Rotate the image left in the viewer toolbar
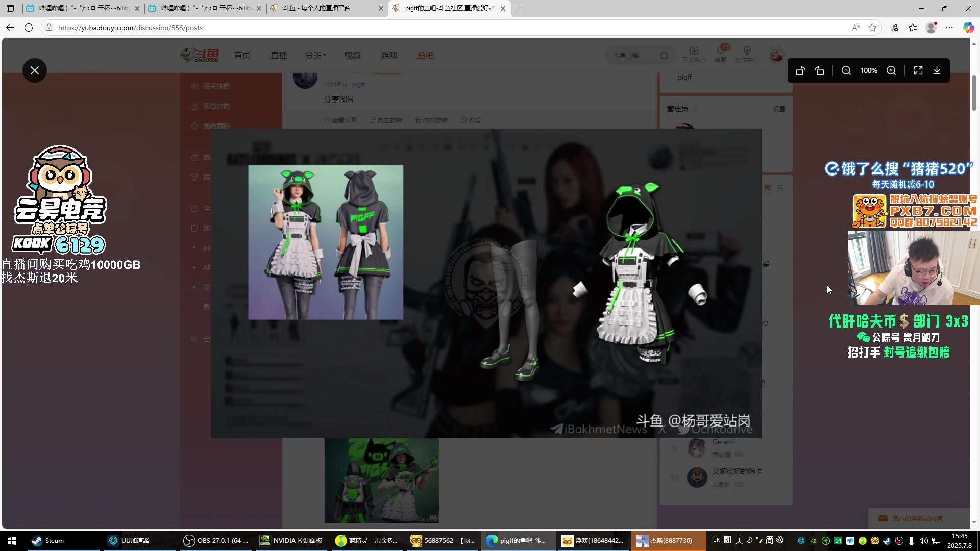The image size is (980, 551). click(800, 70)
